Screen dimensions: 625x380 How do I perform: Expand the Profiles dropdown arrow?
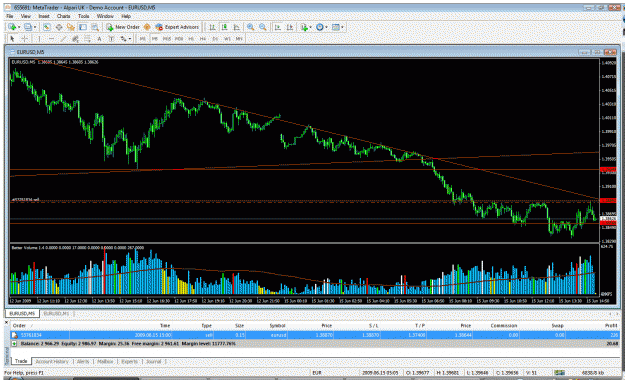coord(35,27)
